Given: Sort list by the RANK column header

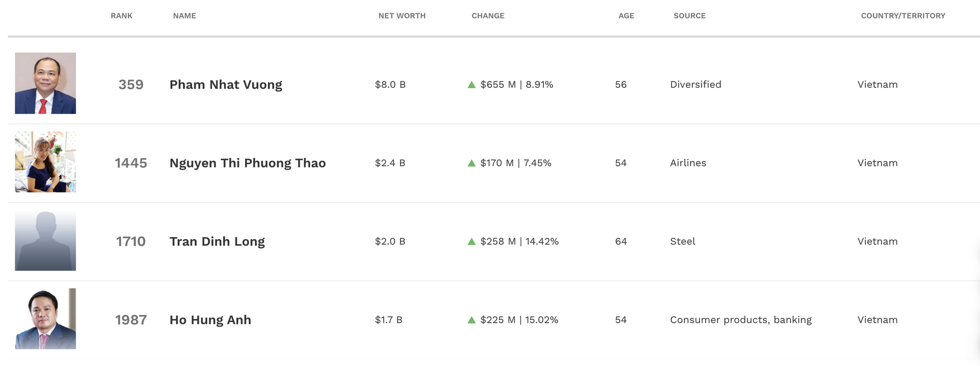Looking at the screenshot, I should (x=122, y=16).
